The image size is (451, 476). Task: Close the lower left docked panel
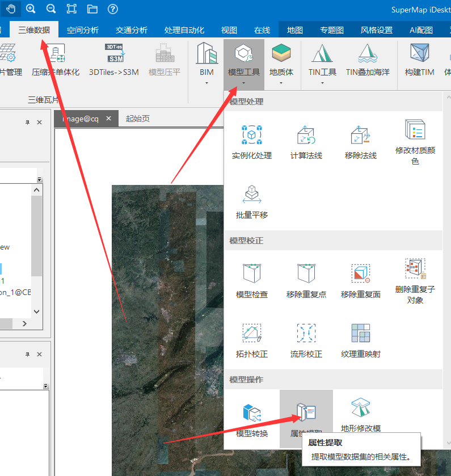40,354
